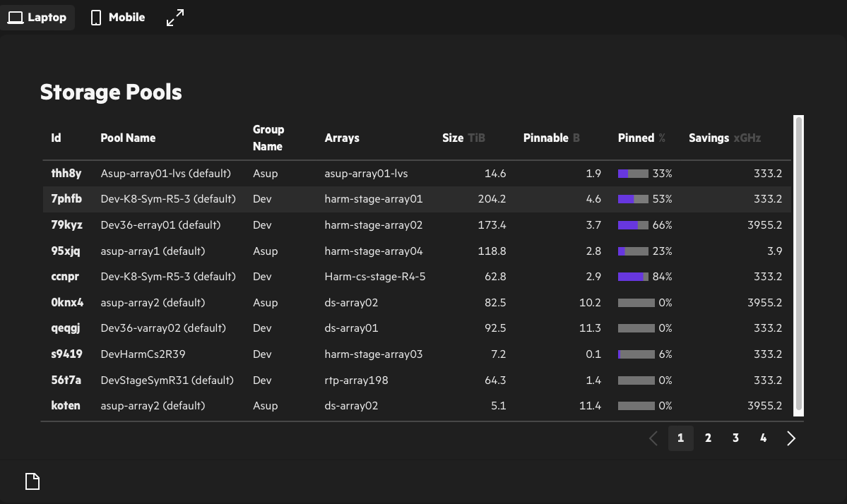This screenshot has width=847, height=504.
Task: Switch to Mobile view
Action: [x=118, y=17]
